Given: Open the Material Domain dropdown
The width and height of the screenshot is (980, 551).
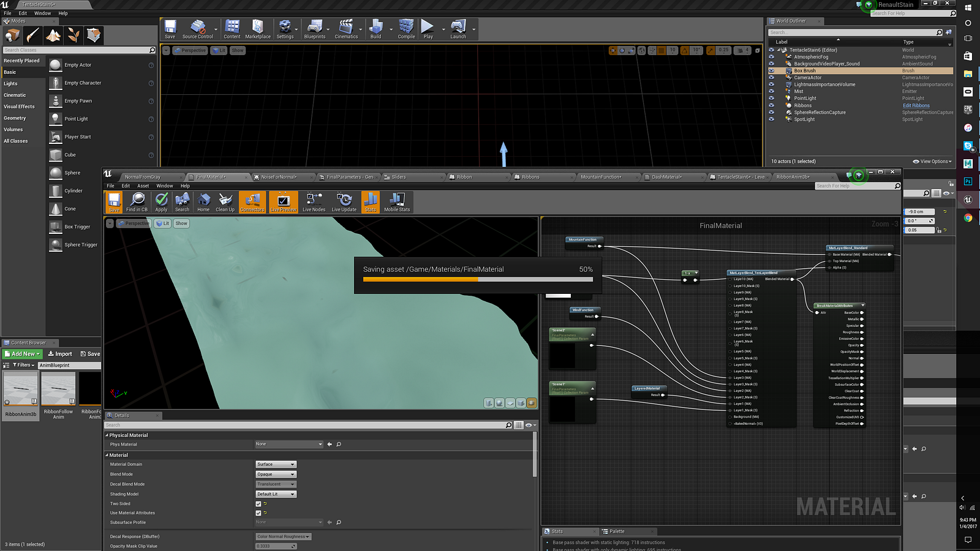Looking at the screenshot, I should tap(276, 465).
